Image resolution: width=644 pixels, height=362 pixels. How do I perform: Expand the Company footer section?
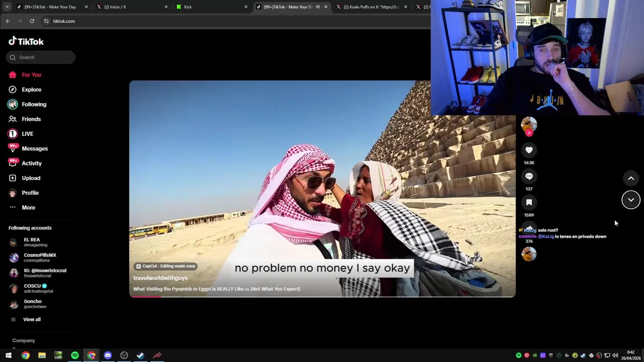(24, 341)
